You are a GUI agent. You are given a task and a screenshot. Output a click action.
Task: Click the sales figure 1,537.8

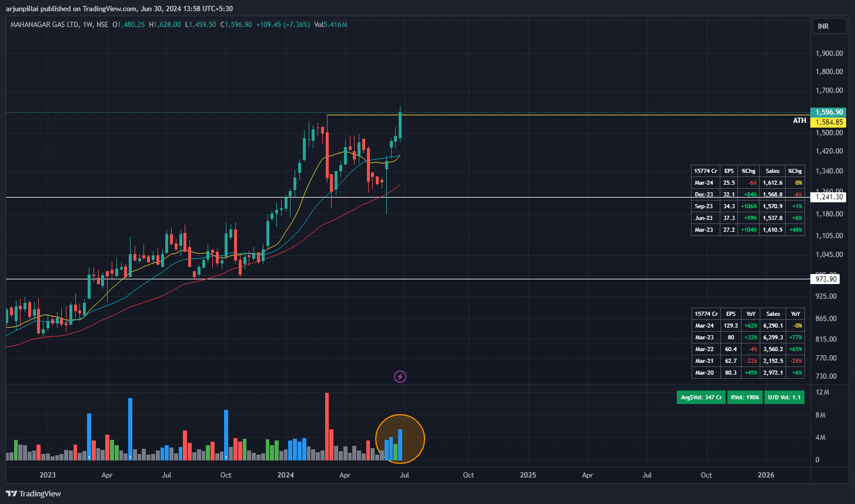(x=773, y=218)
